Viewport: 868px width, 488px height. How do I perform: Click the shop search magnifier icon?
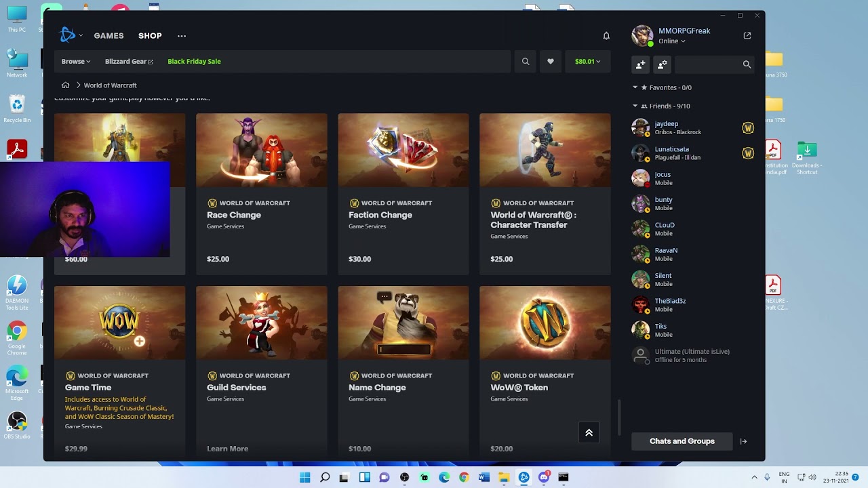click(x=526, y=61)
